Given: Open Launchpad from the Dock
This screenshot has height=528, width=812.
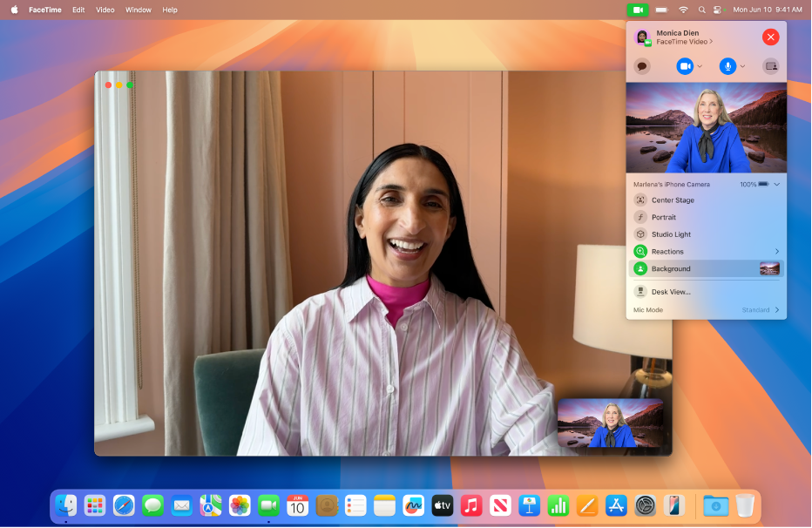Looking at the screenshot, I should click(x=95, y=505).
